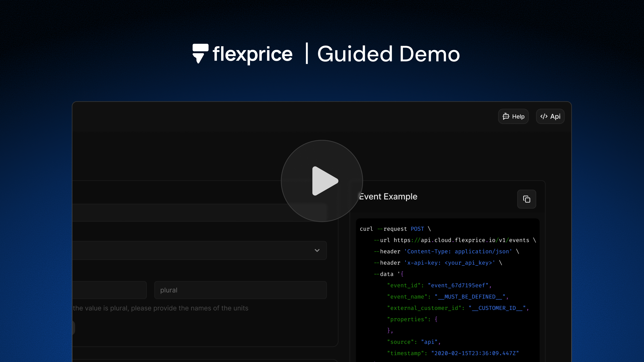Screen dimensions: 644x362
Task: Open the Help assistant
Action: pyautogui.click(x=513, y=116)
